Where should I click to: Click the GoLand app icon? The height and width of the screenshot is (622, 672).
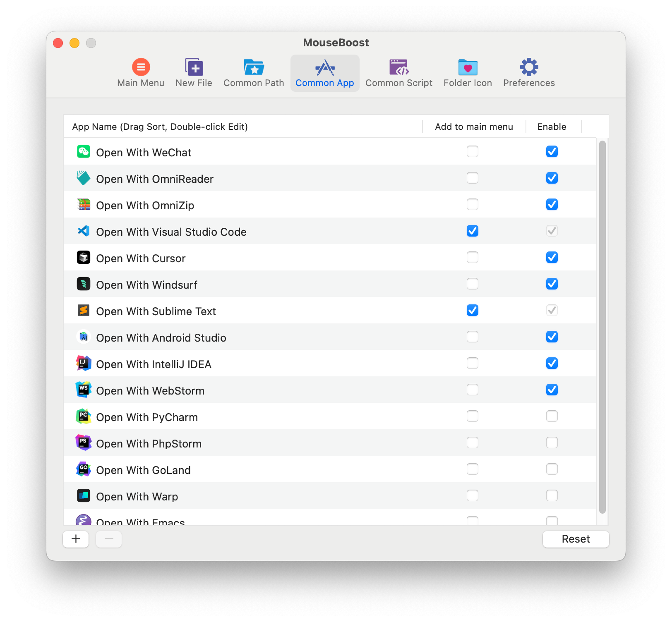pos(84,469)
